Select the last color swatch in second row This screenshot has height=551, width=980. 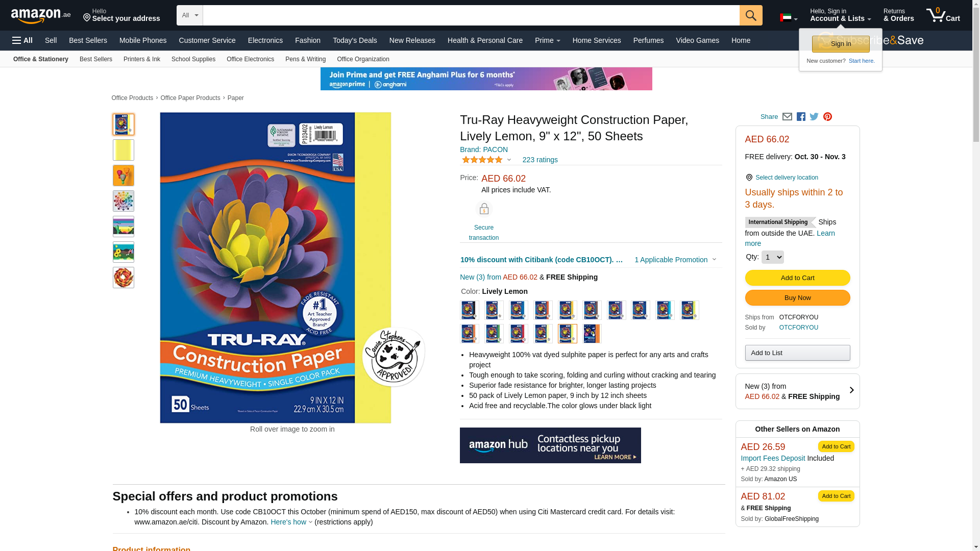coord(592,334)
